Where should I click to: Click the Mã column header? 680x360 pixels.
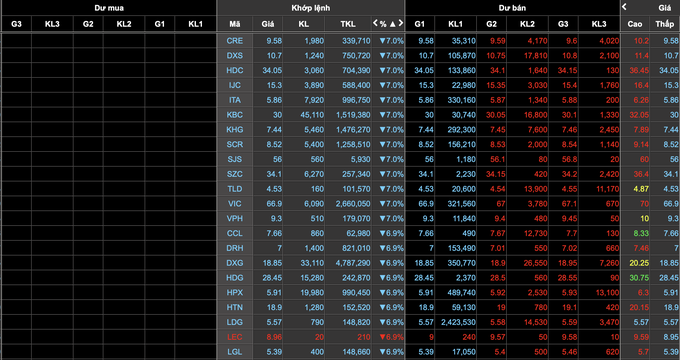point(235,24)
